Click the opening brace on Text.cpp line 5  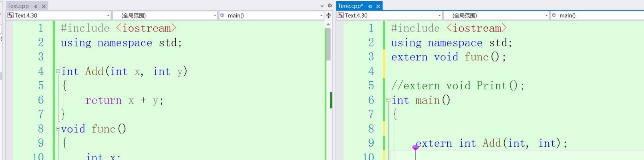(x=64, y=86)
